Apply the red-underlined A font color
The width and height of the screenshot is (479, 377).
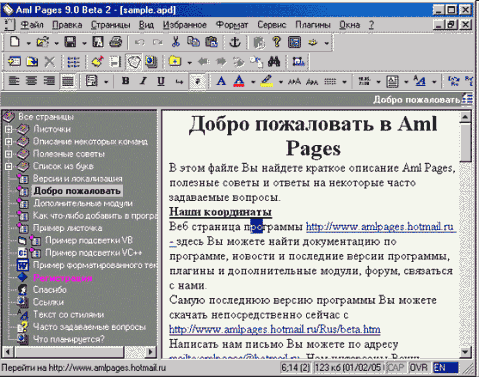coord(239,81)
